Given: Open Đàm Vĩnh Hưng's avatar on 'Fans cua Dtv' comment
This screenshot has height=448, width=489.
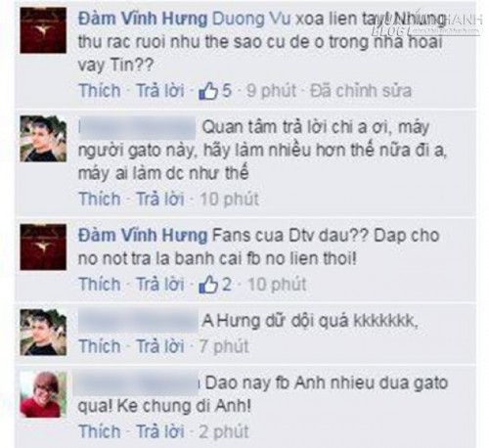Looking at the screenshot, I should tap(43, 246).
